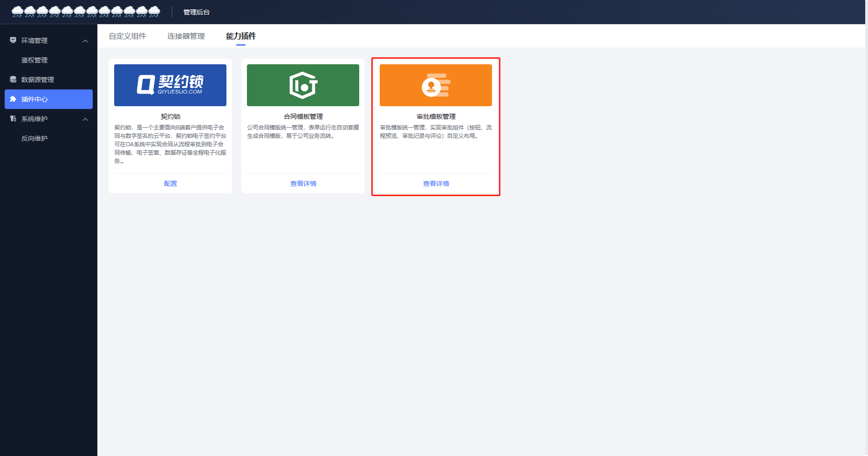Image resolution: width=868 pixels, height=456 pixels.
Task: Click 环境管理 menu label
Action: 34,41
